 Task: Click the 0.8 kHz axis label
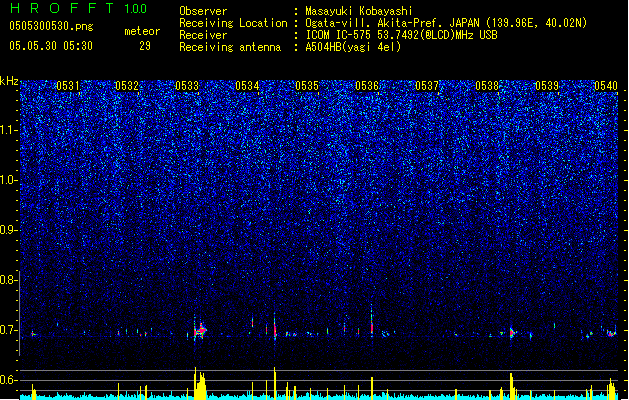pyautogui.click(x=9, y=280)
